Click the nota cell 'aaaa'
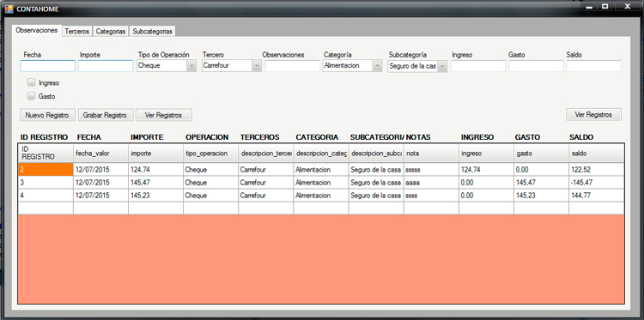This screenshot has width=644, height=320. click(431, 183)
